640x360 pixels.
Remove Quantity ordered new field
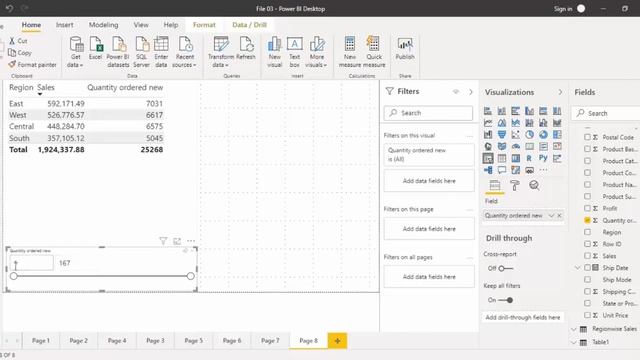click(x=559, y=216)
